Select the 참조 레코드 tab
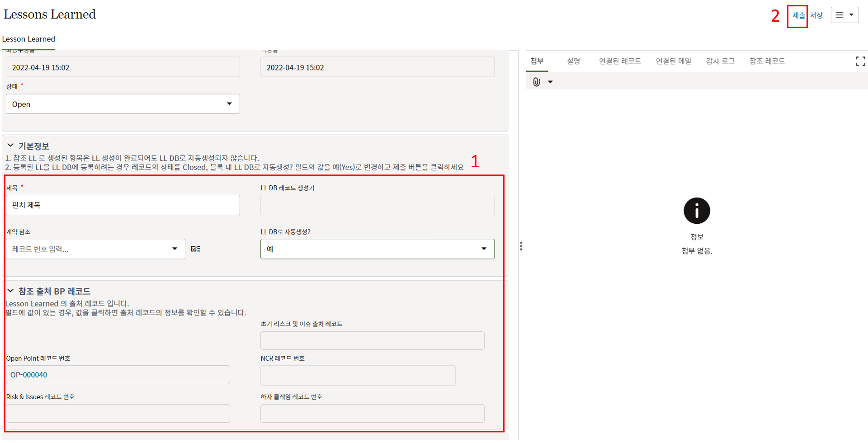This screenshot has width=868, height=443. (767, 61)
